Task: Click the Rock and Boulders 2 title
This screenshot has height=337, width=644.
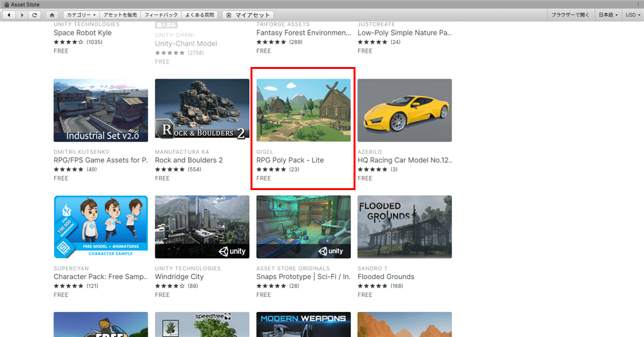Action: click(189, 160)
